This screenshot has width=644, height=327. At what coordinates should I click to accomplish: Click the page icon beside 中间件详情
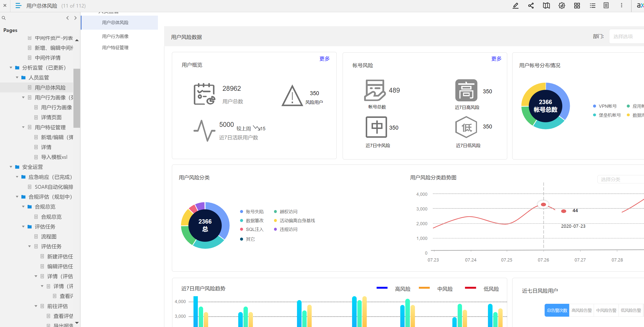click(30, 58)
